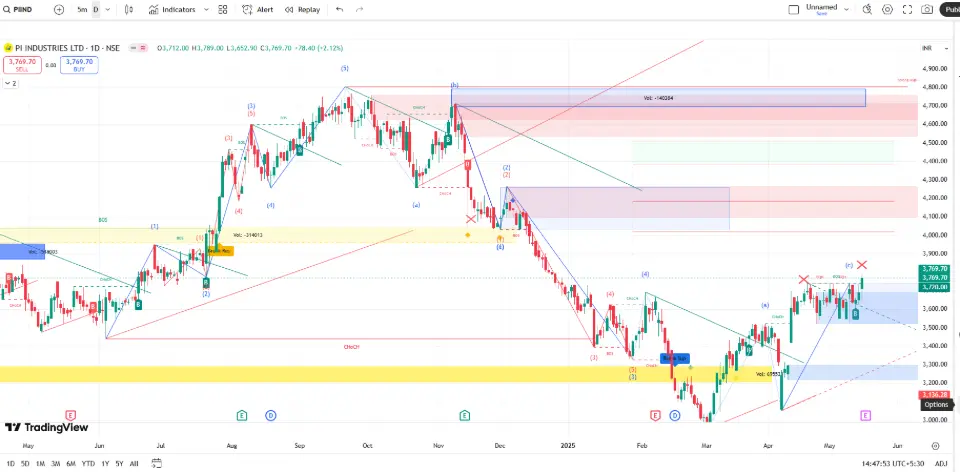Toggle the ADJ adjusted data setting
Viewport: 960px width, 472px height.
pyautogui.click(x=940, y=464)
